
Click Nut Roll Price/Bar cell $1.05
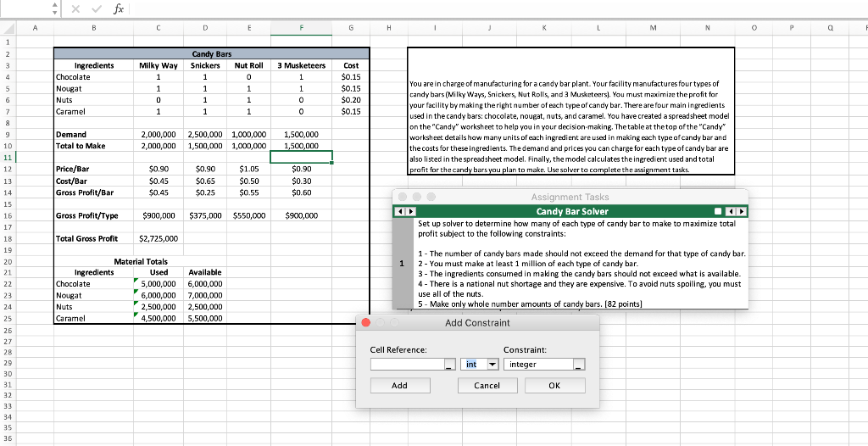[249, 169]
